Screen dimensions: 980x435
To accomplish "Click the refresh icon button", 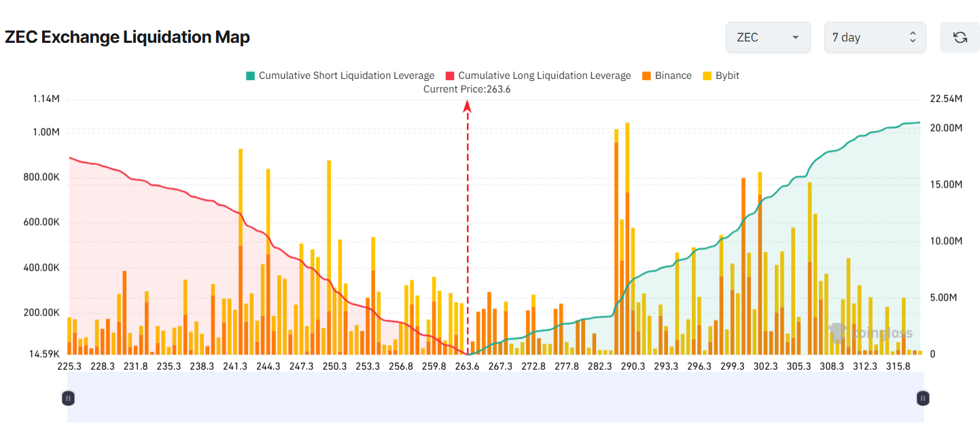I will pos(960,37).
